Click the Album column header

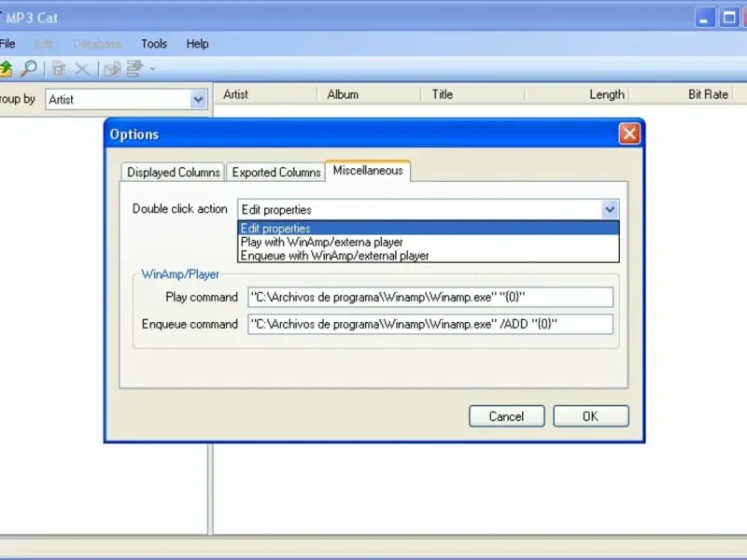tap(369, 94)
